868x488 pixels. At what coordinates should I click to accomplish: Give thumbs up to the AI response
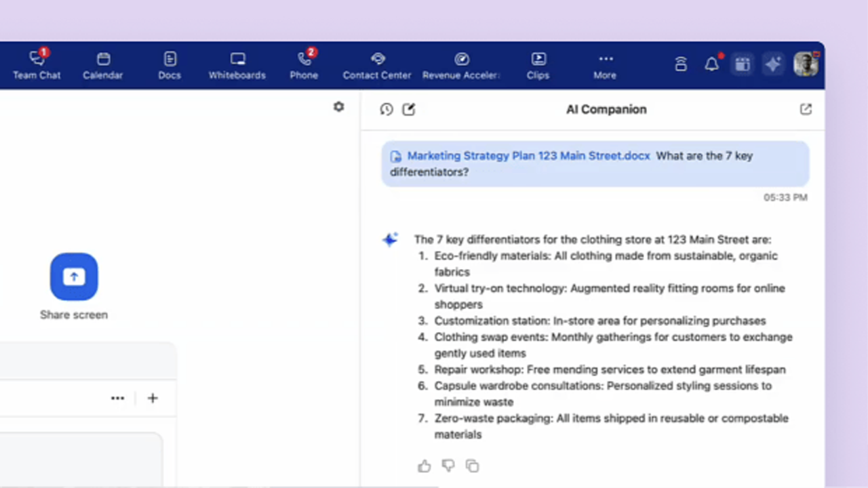click(425, 466)
